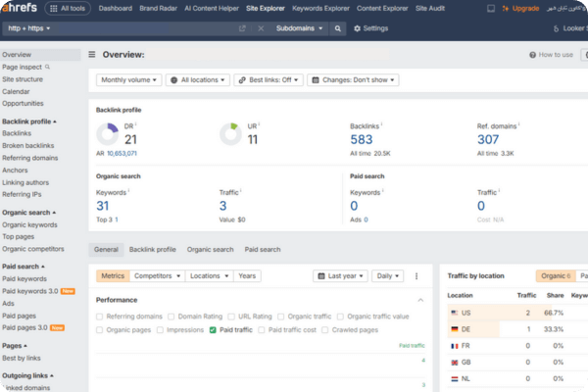Collapse Paid search sidebar group
Screen dimensions: 588x392
point(24,267)
